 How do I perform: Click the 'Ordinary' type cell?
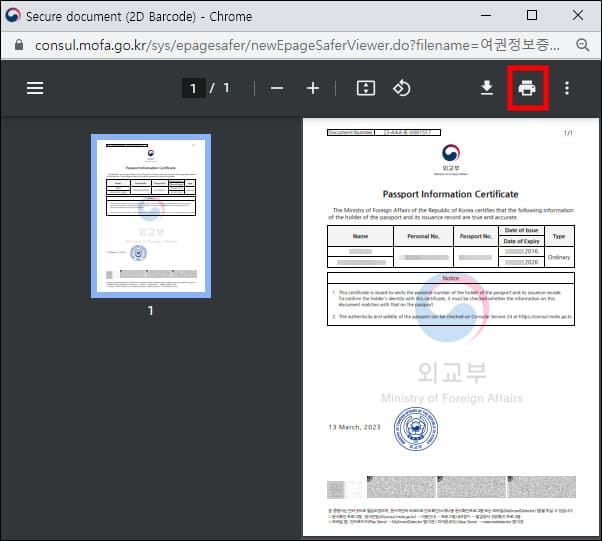(x=559, y=257)
